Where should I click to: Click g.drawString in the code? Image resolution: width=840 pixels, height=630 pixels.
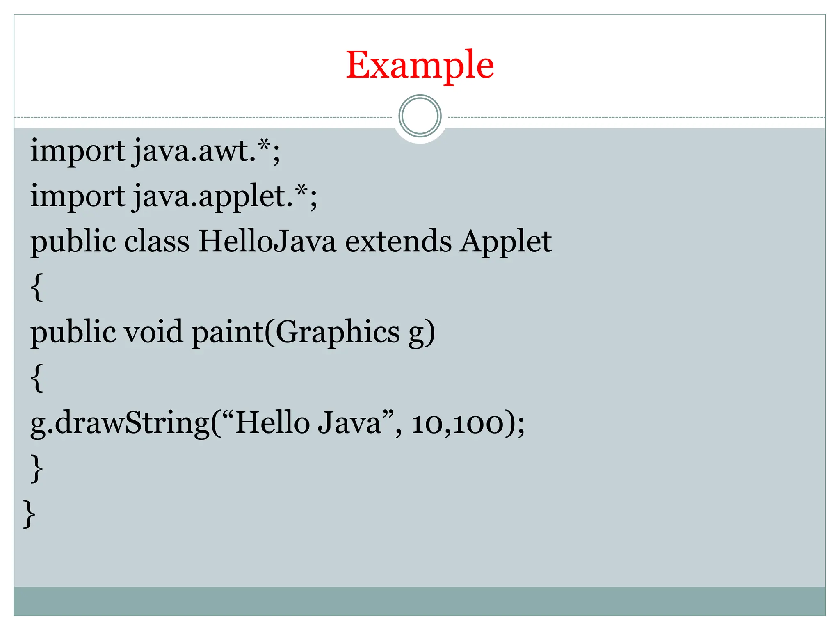point(120,423)
